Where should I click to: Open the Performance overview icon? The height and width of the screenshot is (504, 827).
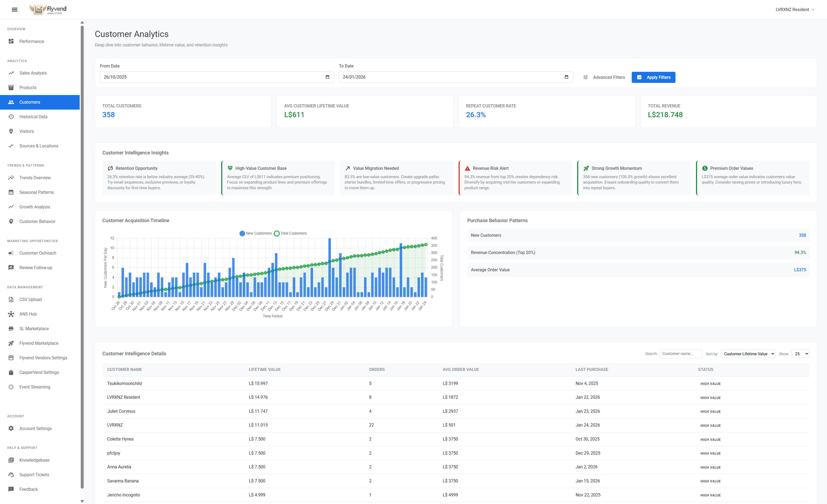(11, 41)
